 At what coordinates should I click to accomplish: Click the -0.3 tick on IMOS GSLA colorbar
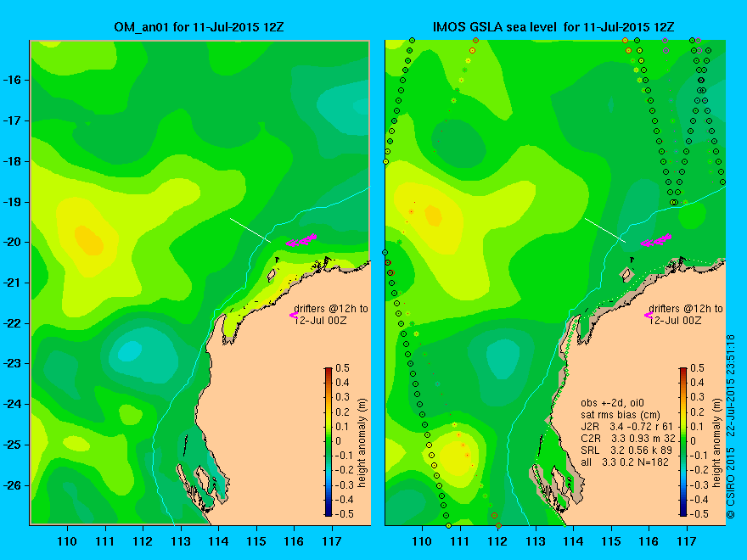pyautogui.click(x=698, y=484)
